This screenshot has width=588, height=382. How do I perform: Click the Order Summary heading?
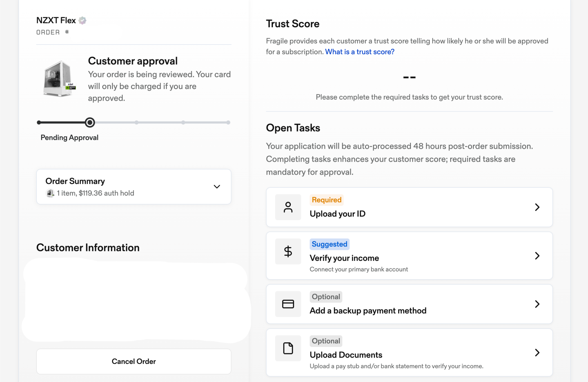coord(75,181)
